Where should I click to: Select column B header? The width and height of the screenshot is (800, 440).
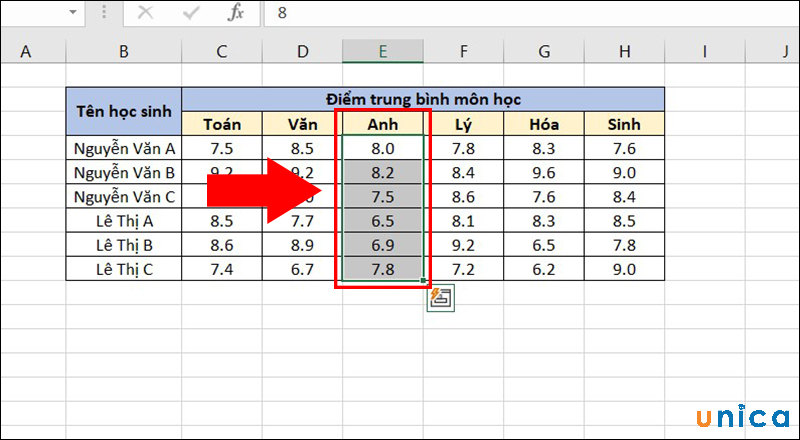pos(123,52)
